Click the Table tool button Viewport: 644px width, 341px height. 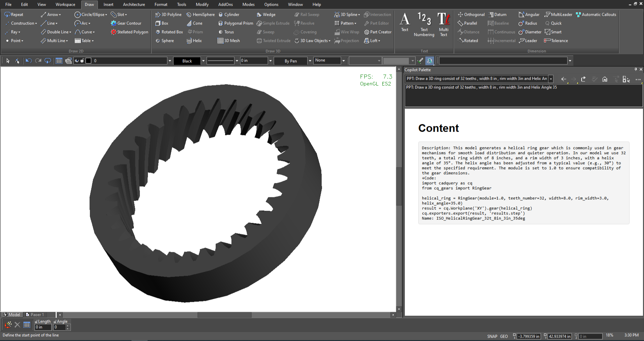[84, 41]
